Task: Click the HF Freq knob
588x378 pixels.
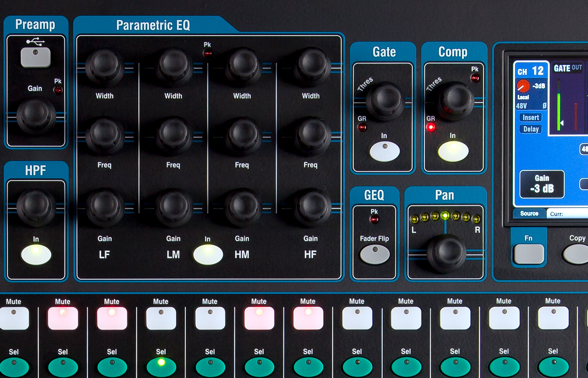Action: (x=312, y=136)
